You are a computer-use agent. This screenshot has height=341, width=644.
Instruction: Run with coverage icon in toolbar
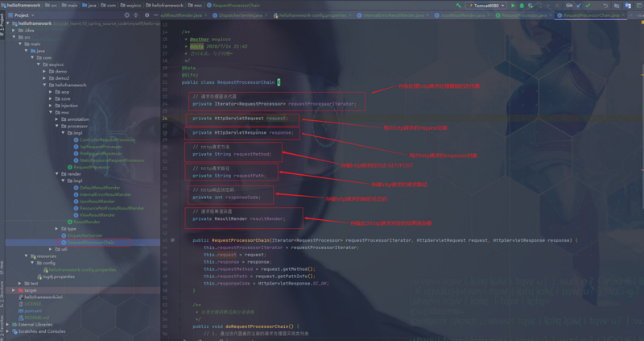click(x=530, y=6)
